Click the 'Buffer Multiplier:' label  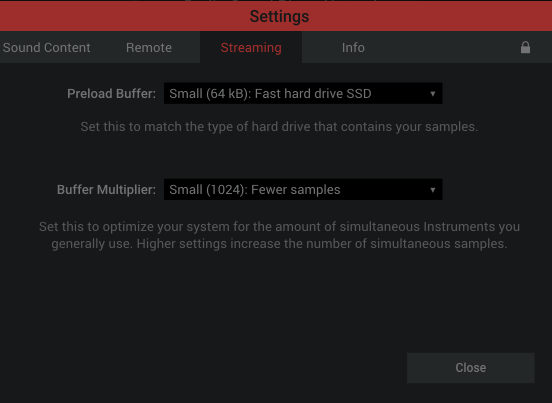(106, 190)
